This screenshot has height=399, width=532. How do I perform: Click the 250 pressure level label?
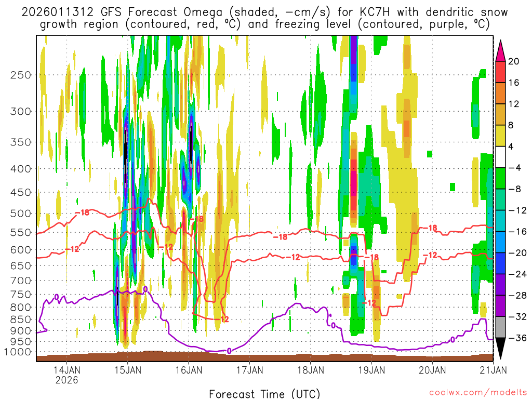click(x=21, y=75)
